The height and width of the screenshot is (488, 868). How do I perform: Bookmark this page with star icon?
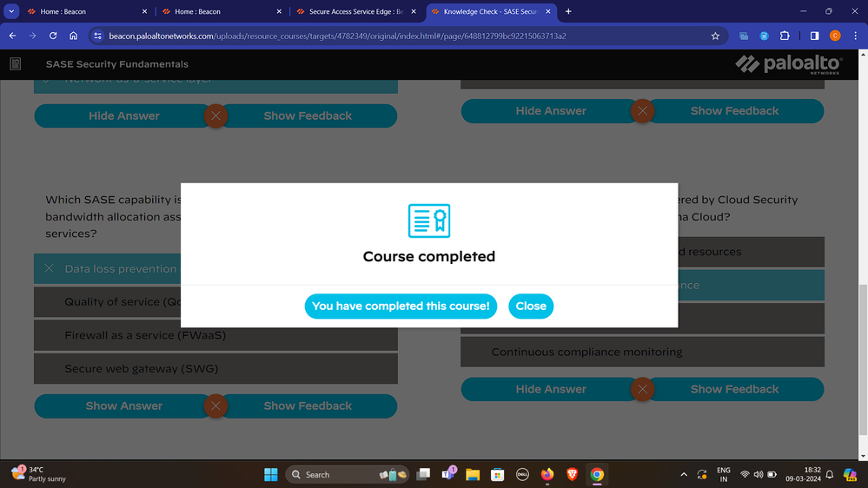pos(715,36)
